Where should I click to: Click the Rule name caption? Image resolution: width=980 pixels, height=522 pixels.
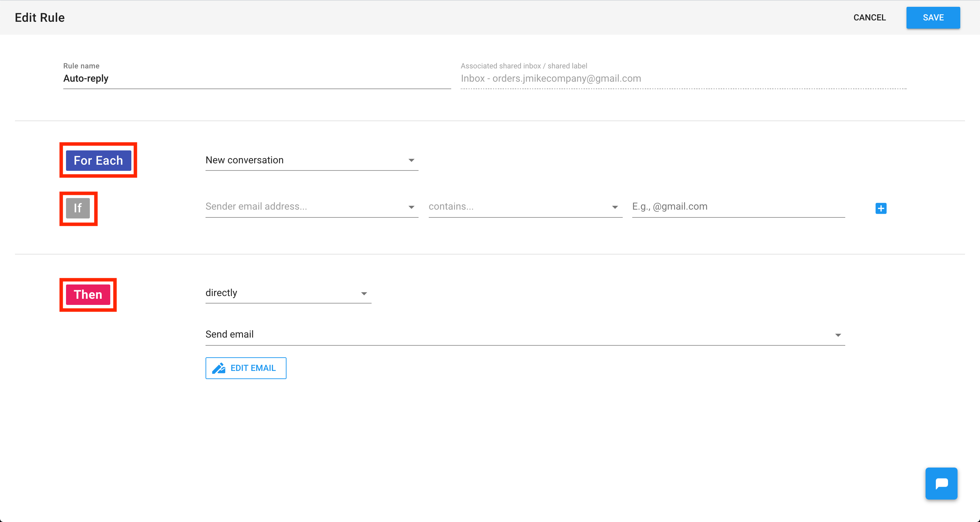(81, 66)
